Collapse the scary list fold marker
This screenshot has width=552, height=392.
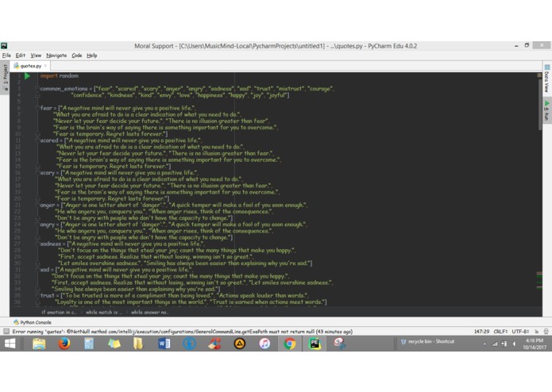coord(37,173)
